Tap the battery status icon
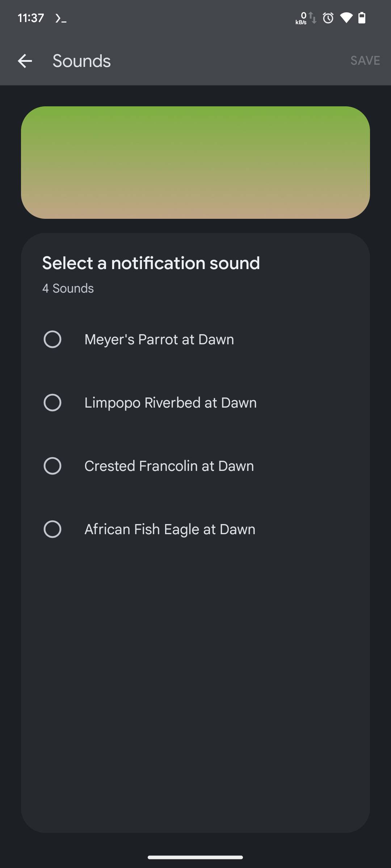Image resolution: width=391 pixels, height=868 pixels. tap(362, 18)
